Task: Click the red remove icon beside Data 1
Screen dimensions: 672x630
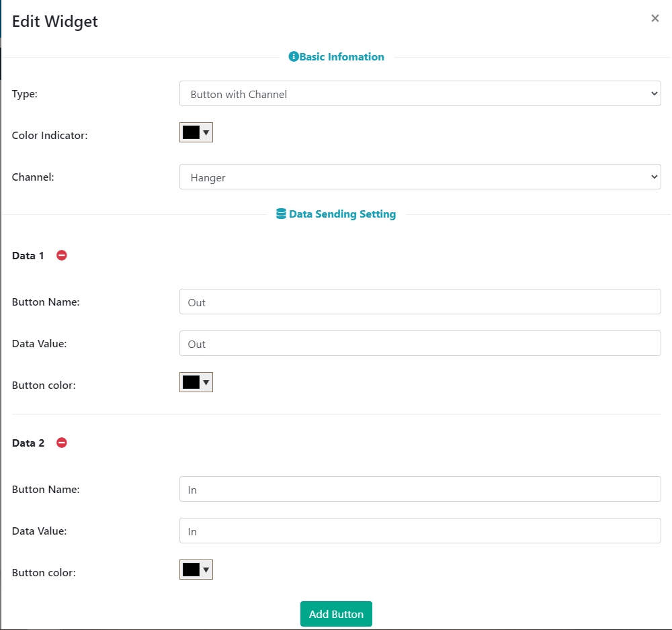Action: click(x=62, y=255)
